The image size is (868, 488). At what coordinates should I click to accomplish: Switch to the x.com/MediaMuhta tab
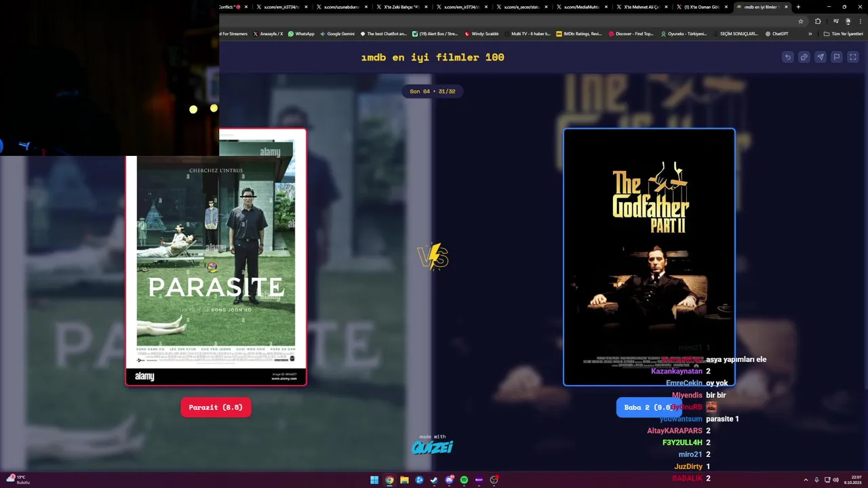click(582, 7)
